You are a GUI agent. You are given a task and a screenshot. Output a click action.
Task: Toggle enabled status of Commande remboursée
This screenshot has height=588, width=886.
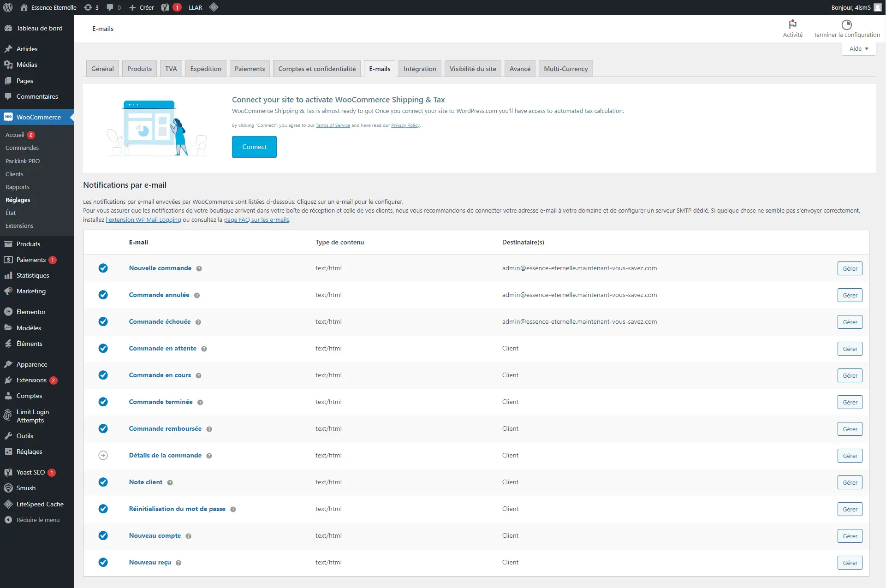(x=103, y=428)
